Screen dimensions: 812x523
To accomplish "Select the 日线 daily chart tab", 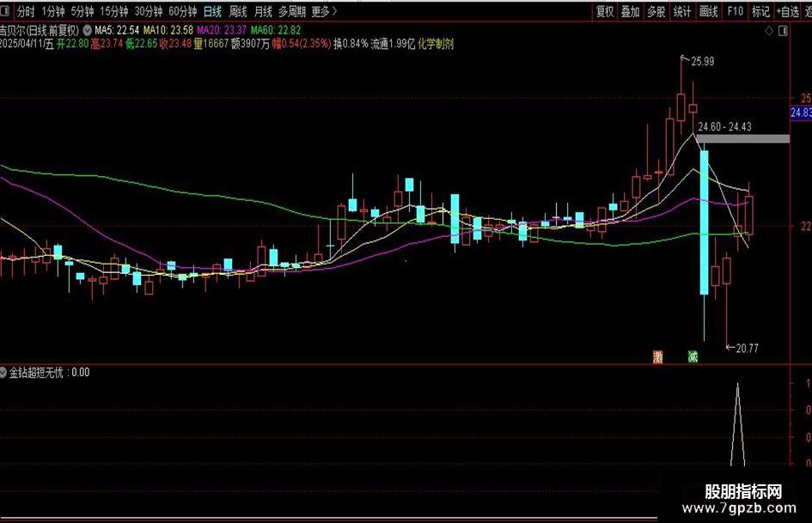I will pyautogui.click(x=213, y=11).
